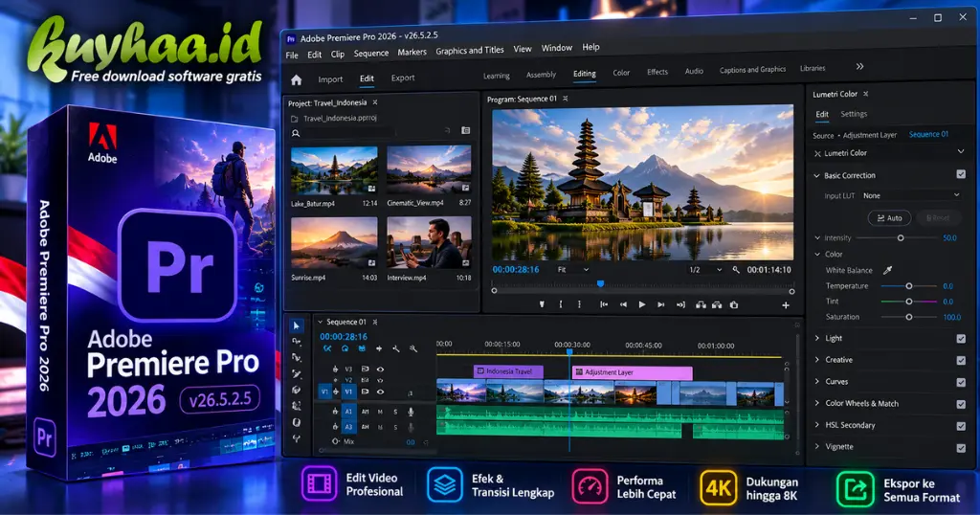Toggle Basic Correction checkbox

[x=961, y=174]
